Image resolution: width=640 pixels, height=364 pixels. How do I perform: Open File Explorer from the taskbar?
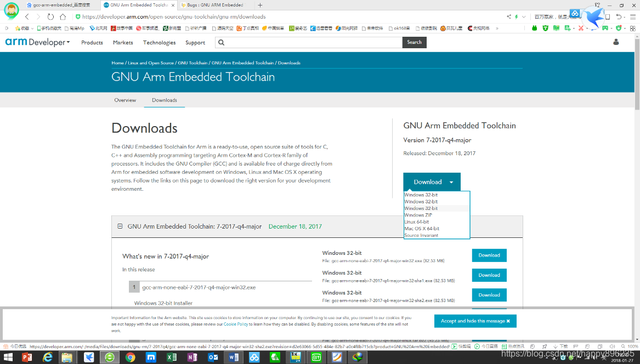67,357
